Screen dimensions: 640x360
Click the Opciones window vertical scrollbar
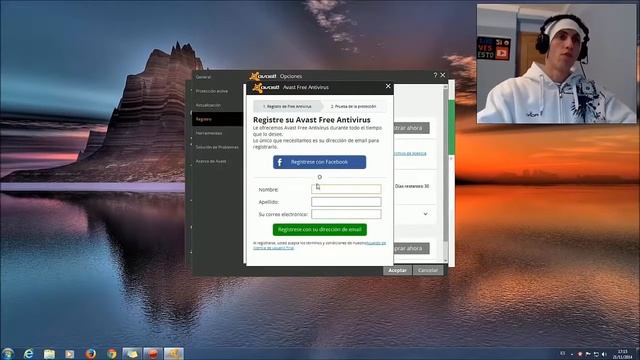(445, 173)
